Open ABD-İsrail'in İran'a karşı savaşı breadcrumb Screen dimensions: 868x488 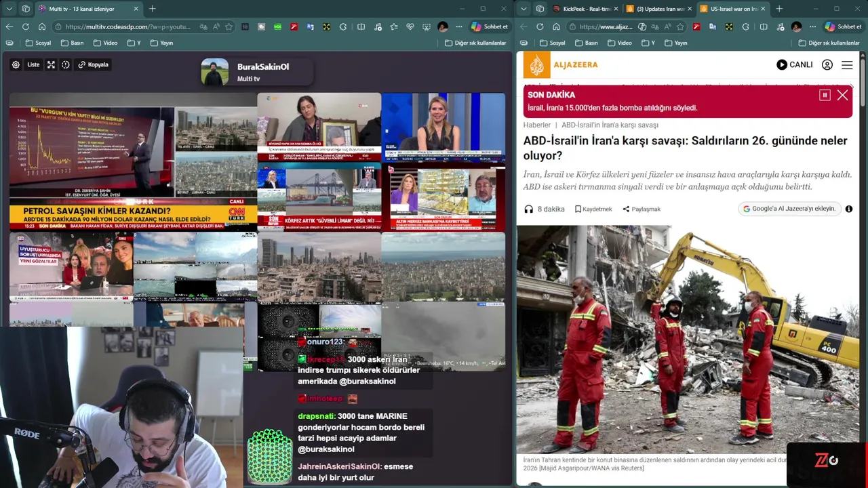pyautogui.click(x=610, y=125)
